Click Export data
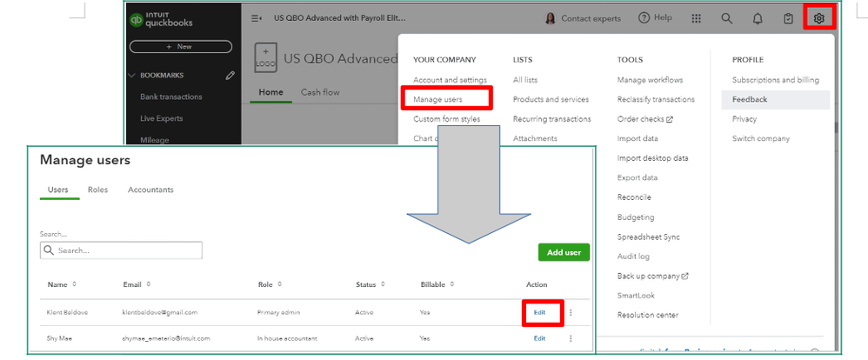This screenshot has width=868, height=360. 638,177
